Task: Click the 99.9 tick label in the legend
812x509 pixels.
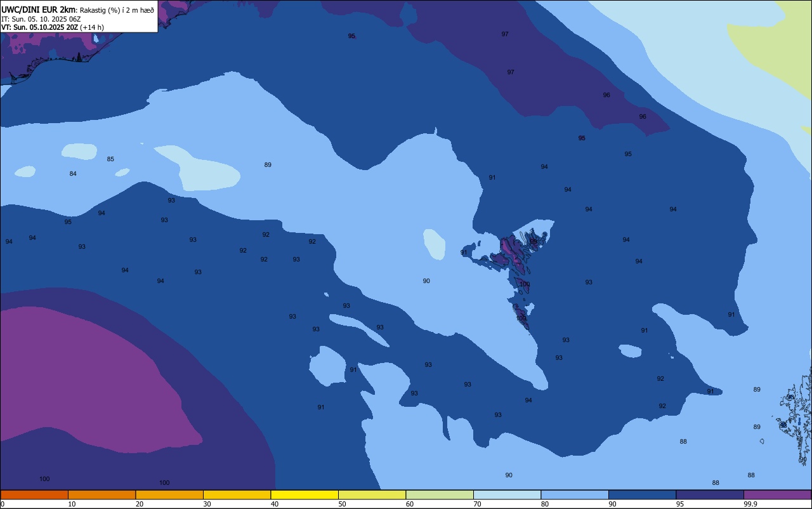Action: [x=751, y=504]
